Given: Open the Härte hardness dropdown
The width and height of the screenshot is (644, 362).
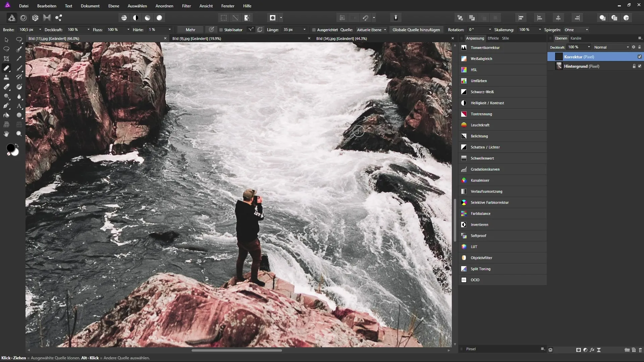Looking at the screenshot, I should (169, 30).
